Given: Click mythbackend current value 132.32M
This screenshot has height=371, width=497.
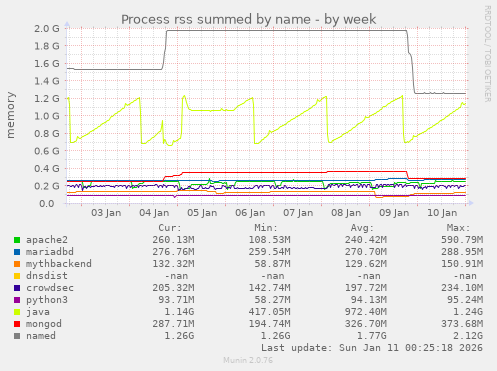Looking at the screenshot, I should coord(173,264).
